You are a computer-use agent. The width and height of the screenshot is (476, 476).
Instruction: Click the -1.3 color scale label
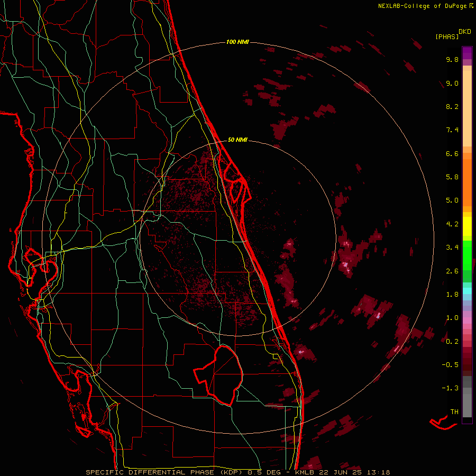(450, 388)
